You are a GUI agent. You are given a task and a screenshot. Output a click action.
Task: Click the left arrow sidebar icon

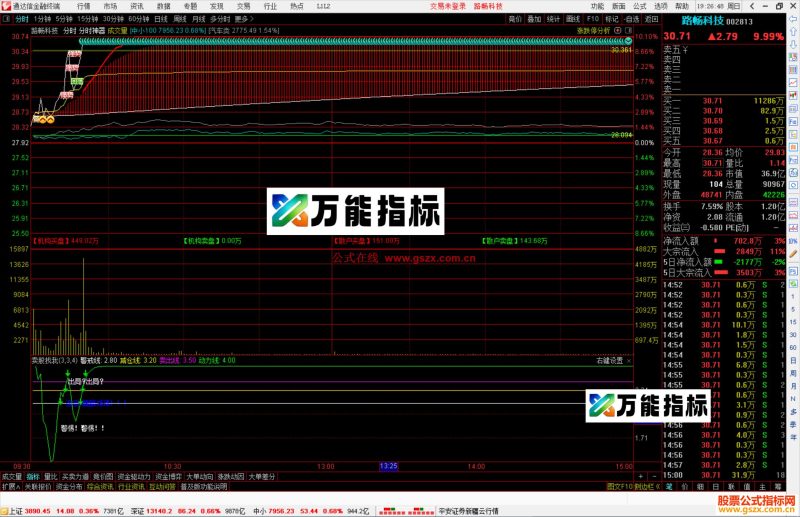click(x=793, y=19)
